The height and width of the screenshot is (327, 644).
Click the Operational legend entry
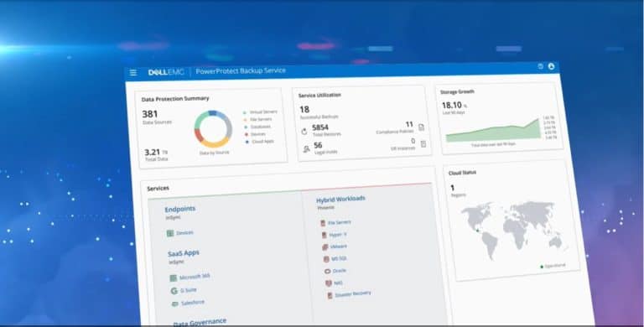click(x=553, y=266)
